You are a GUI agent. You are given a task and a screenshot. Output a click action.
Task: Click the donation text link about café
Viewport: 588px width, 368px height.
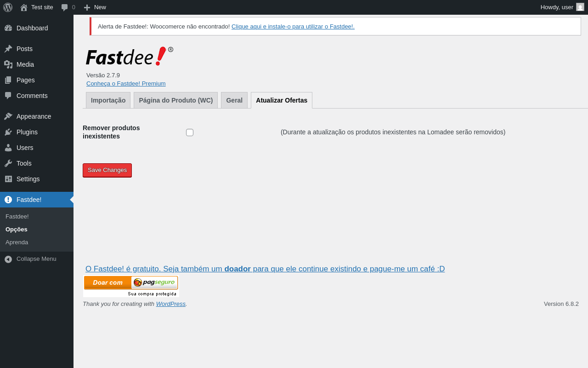[x=265, y=269]
